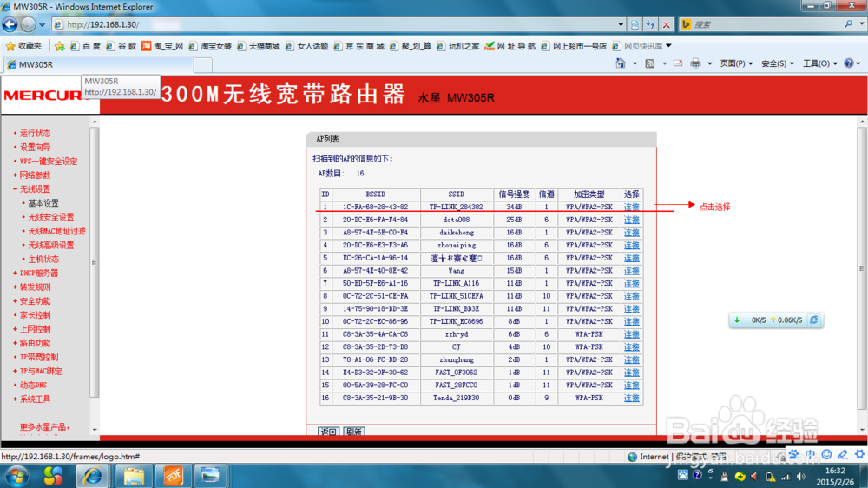Open 京东商城 favorites bar link
Screen dimensions: 868x488
tap(358, 46)
